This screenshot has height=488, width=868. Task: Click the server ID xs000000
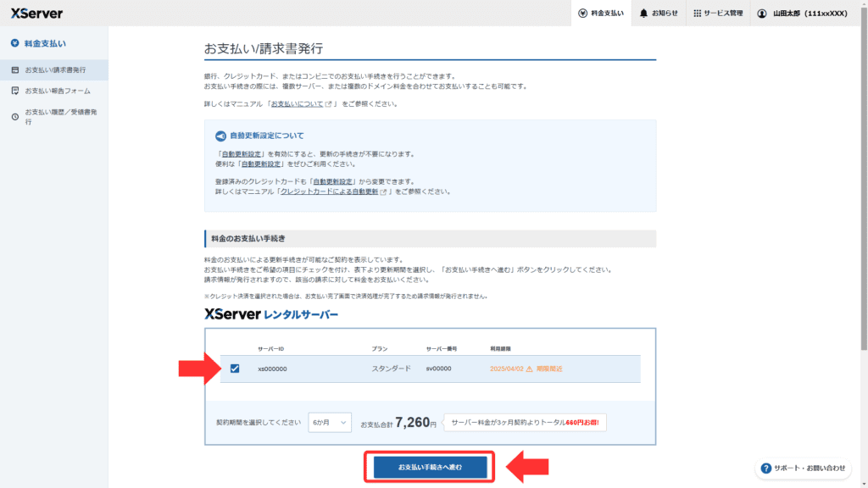tap(272, 369)
